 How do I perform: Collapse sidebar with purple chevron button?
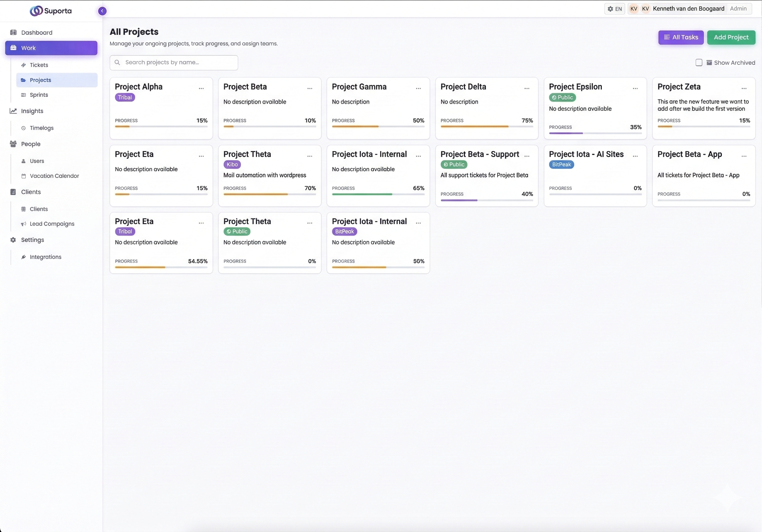102,11
